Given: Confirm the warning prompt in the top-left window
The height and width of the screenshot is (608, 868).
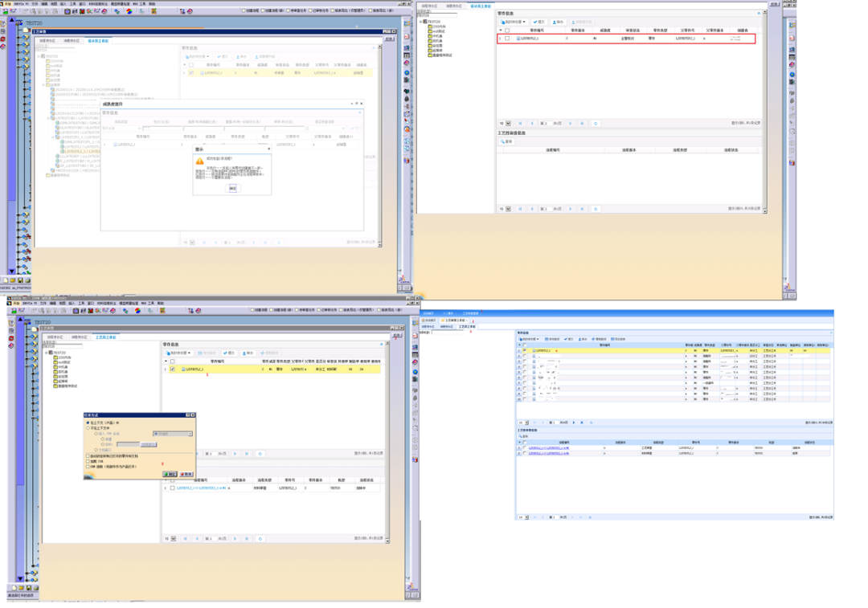Looking at the screenshot, I should (232, 188).
